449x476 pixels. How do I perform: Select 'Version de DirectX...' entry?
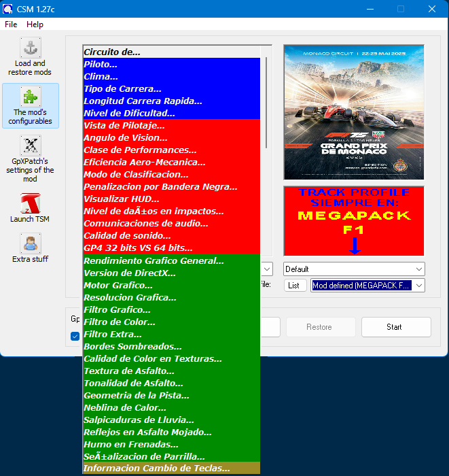[172, 273]
